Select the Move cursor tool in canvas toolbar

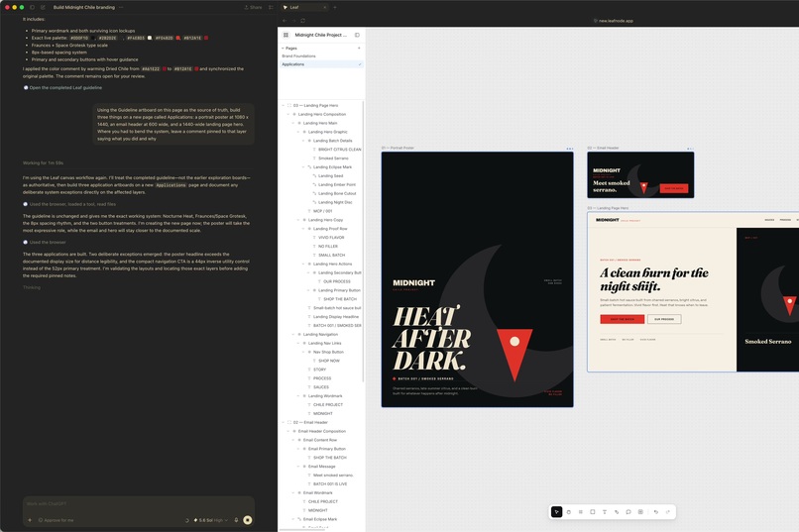[556, 511]
